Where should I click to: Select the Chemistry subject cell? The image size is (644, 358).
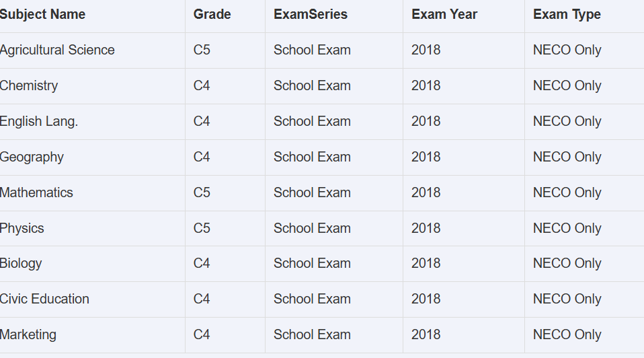click(x=29, y=85)
